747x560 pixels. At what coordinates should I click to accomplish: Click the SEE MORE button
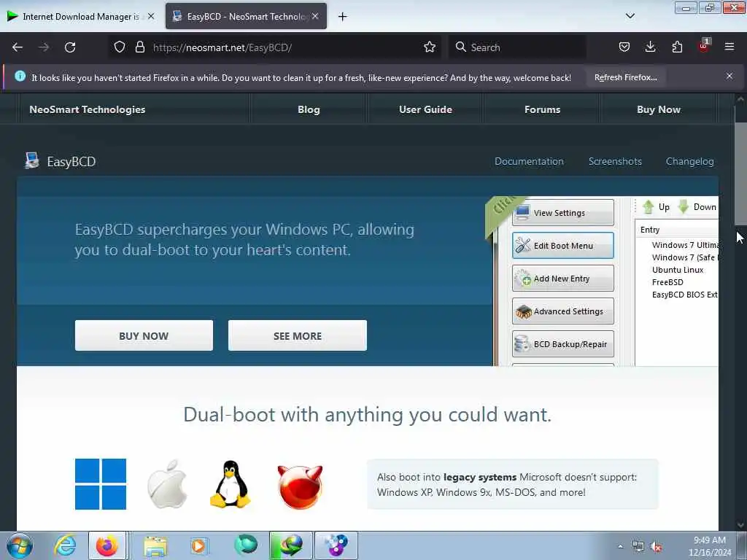(298, 335)
